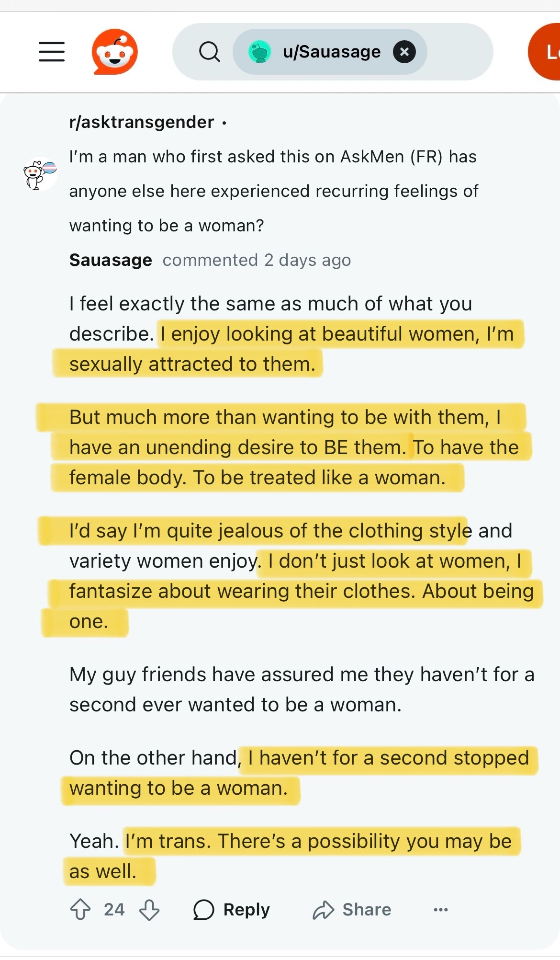The width and height of the screenshot is (560, 960).
Task: Click the "My guy friends have assured me" paragraph
Action: click(302, 689)
